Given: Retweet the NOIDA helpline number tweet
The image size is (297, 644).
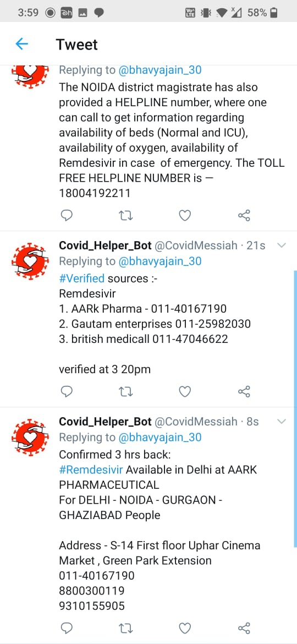Looking at the screenshot, I should [125, 215].
